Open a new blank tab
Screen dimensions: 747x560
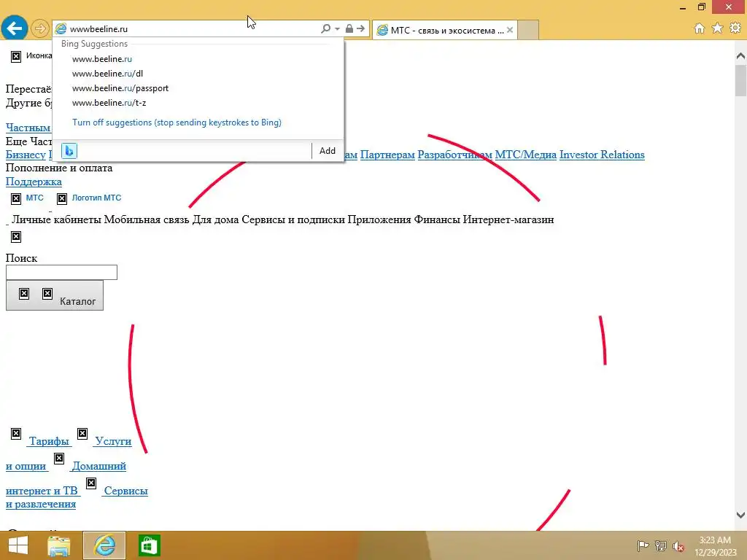[x=528, y=30]
